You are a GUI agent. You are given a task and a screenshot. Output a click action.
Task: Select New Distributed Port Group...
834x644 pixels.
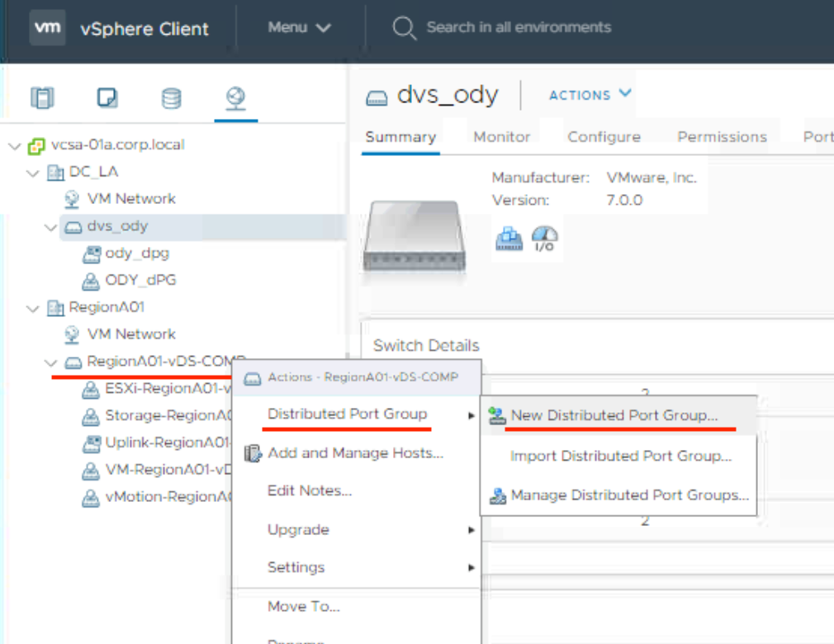[618, 415]
